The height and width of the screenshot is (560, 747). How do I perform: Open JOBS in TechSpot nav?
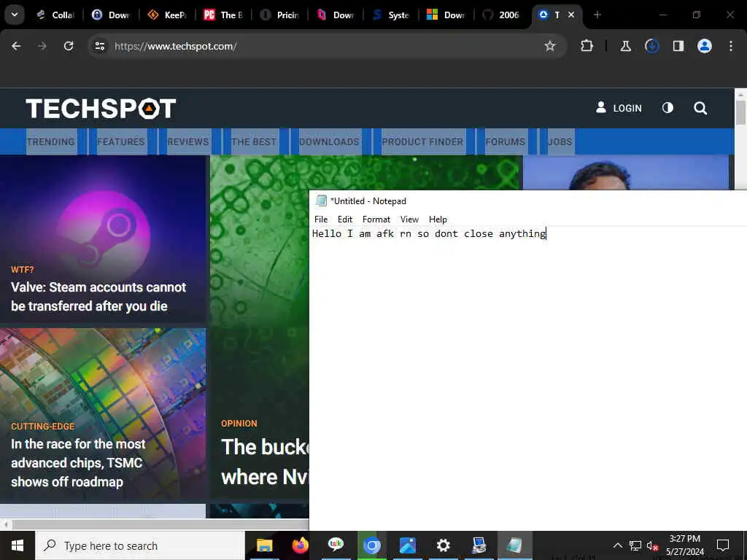[560, 142]
